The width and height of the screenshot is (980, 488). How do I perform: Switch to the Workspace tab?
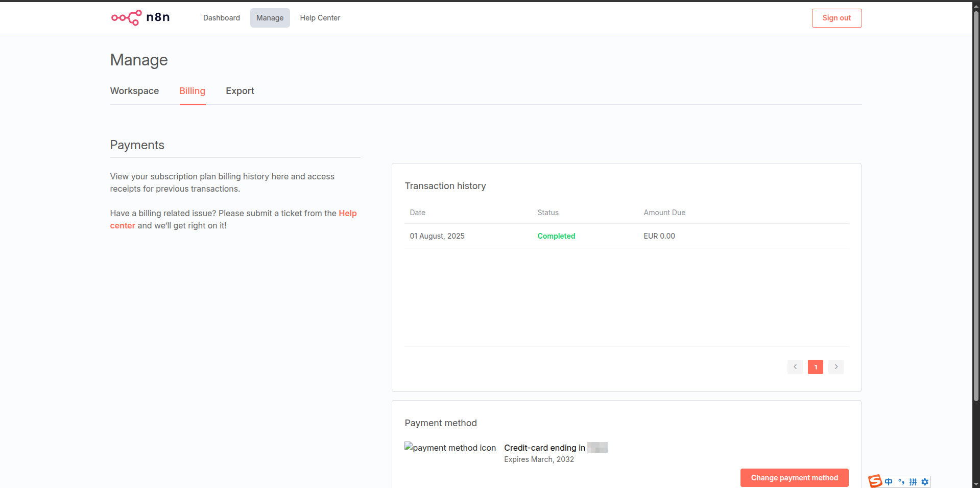(134, 91)
